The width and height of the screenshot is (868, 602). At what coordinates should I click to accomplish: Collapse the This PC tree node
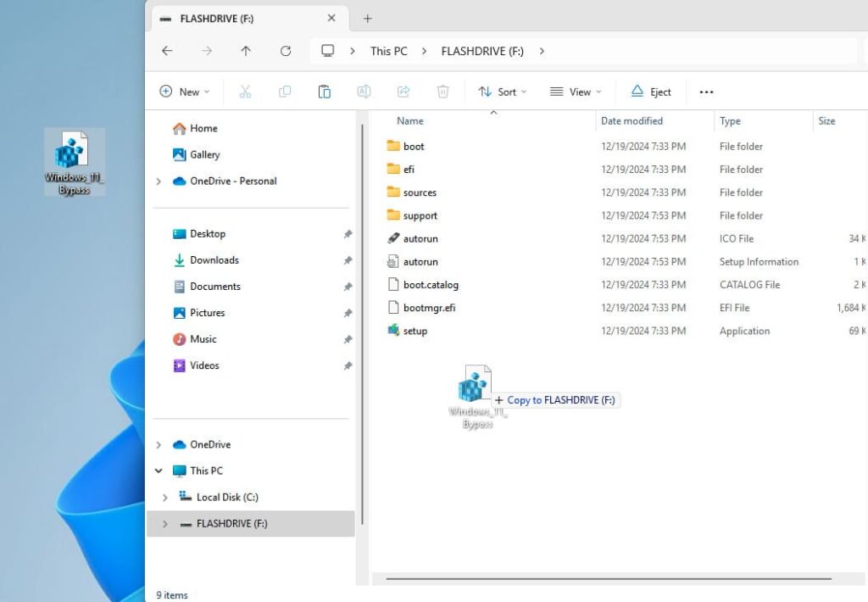(159, 471)
